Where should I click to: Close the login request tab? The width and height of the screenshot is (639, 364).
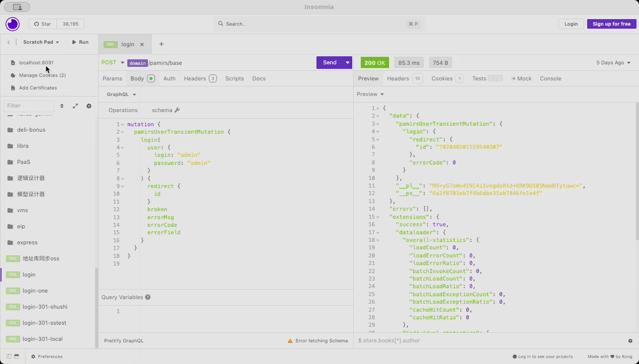(x=142, y=44)
